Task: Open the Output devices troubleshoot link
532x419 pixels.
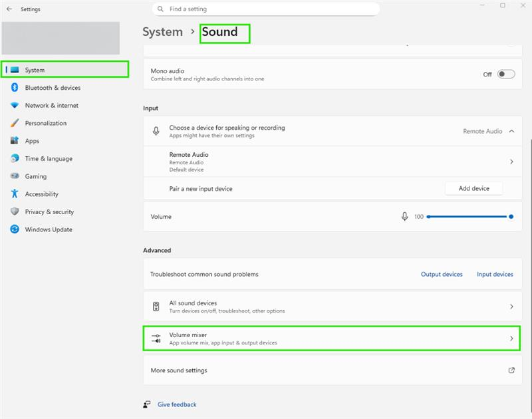Action: (442, 274)
